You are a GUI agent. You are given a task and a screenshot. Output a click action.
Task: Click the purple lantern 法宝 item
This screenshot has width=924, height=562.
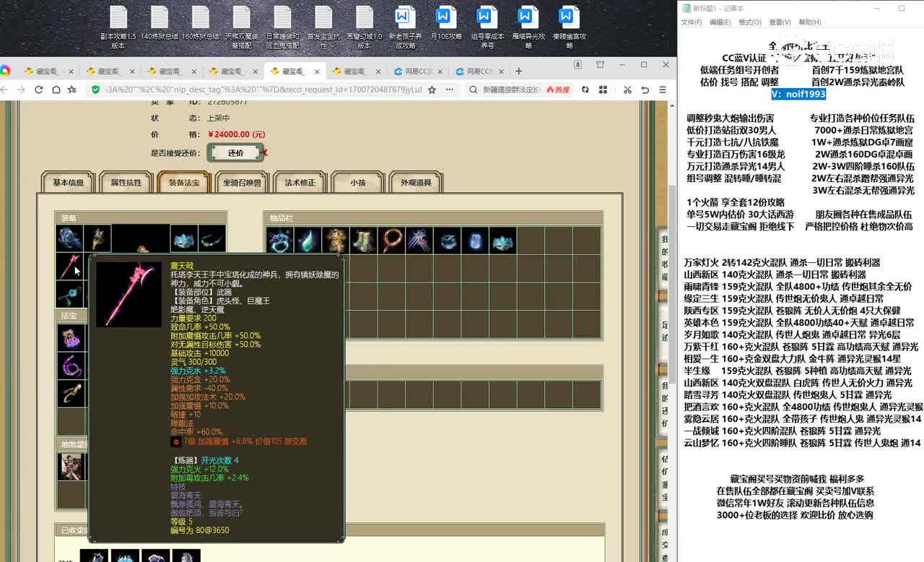coord(71,337)
